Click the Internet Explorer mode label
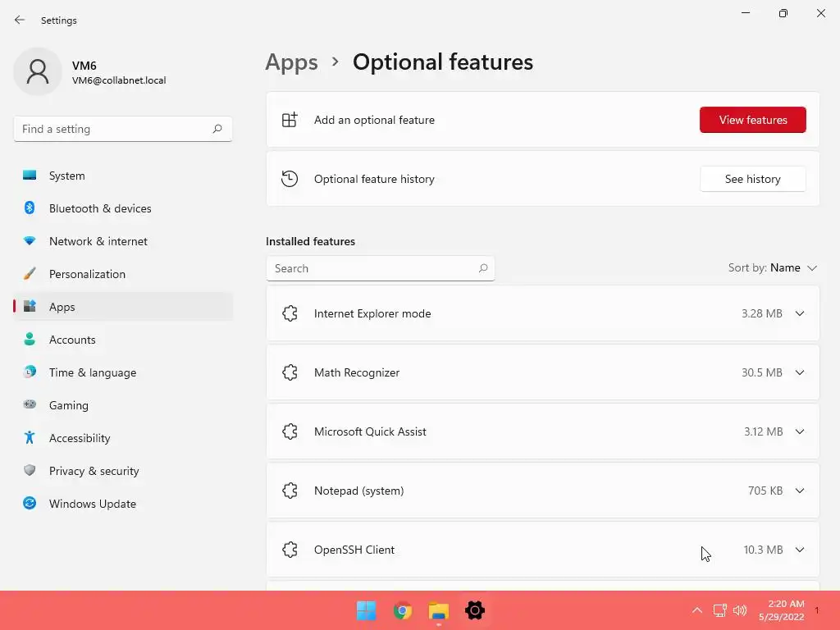The height and width of the screenshot is (630, 840). pyautogui.click(x=372, y=313)
